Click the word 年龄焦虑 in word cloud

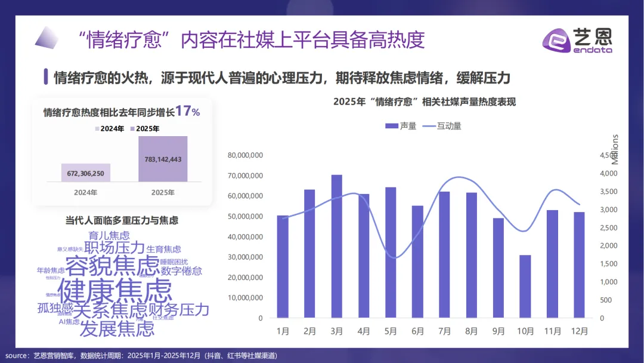(51, 270)
